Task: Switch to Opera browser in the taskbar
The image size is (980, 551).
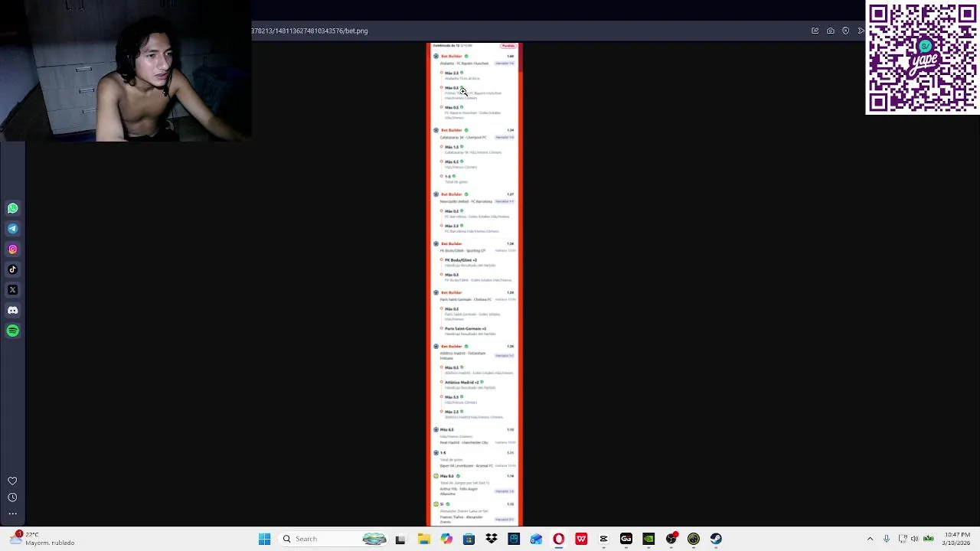Action: [x=559, y=539]
